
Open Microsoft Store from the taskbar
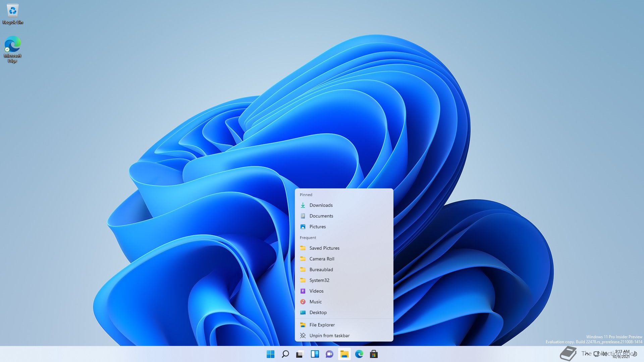tap(374, 354)
